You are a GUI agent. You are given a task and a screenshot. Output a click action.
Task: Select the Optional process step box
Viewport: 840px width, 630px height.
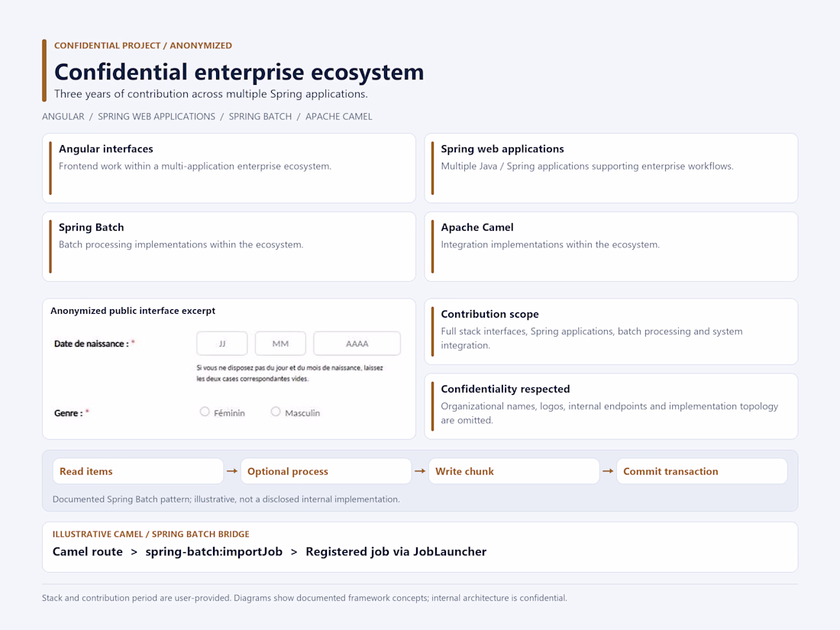(326, 471)
